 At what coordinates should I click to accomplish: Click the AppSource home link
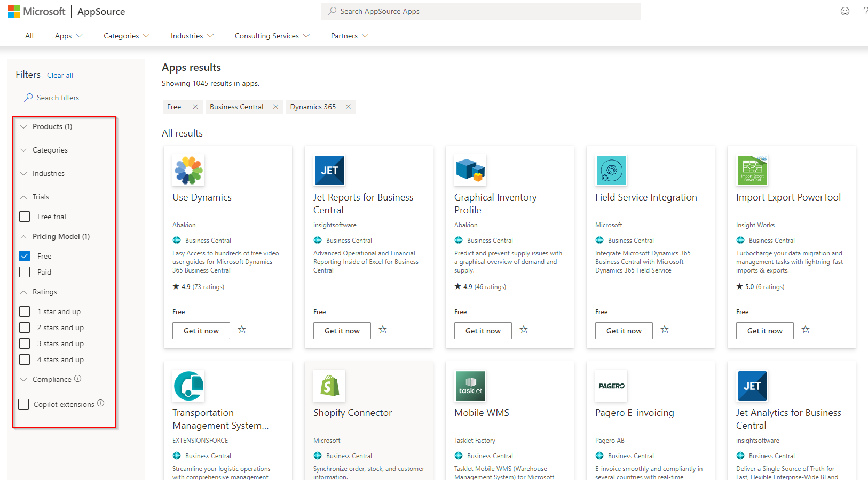point(101,11)
